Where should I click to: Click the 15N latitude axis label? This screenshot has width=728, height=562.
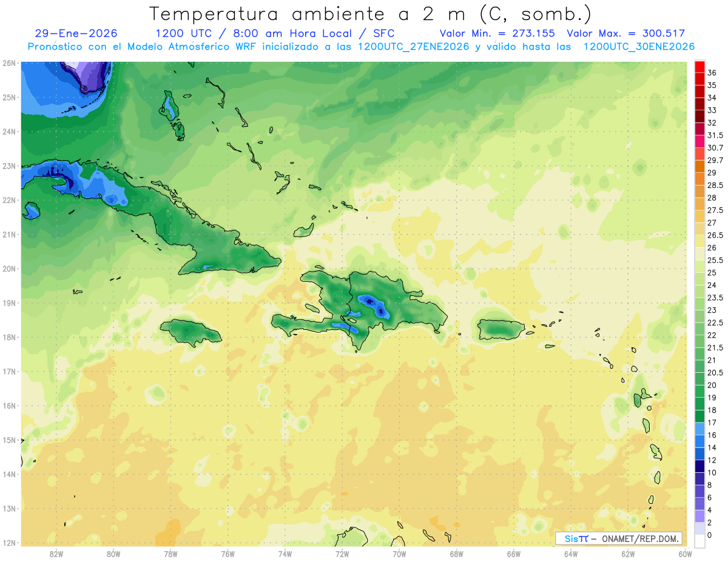coord(9,440)
